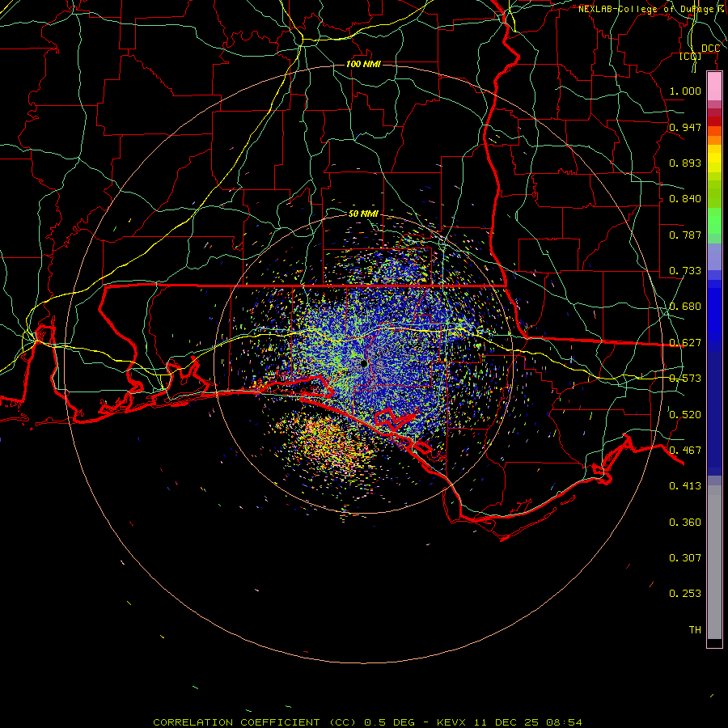The image size is (728, 728).
Task: Click the 50 NMI range ring label
Action: (363, 214)
